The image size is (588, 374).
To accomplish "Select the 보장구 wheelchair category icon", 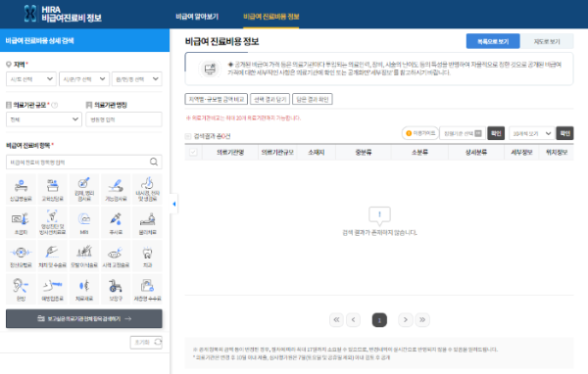I will coord(116,289).
